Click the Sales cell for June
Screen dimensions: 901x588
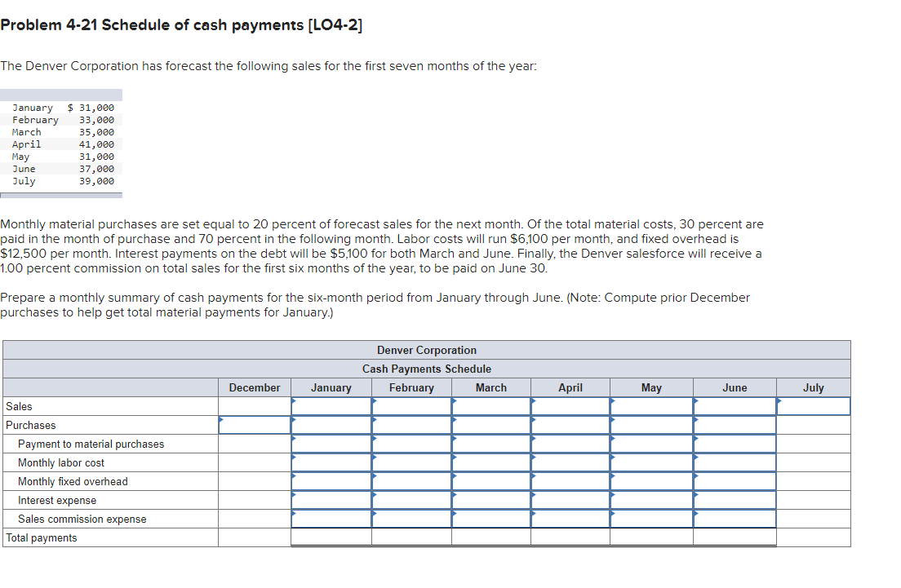coord(735,406)
